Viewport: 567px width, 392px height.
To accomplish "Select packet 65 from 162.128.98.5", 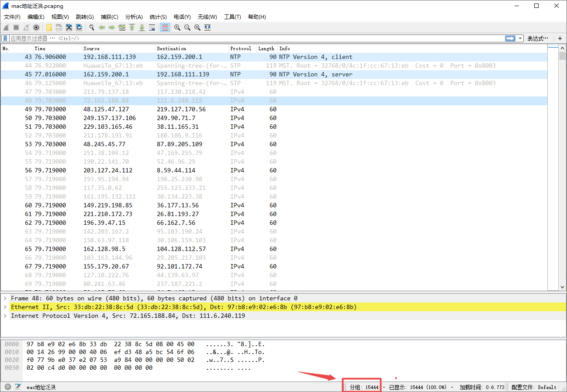I will 274,249.
